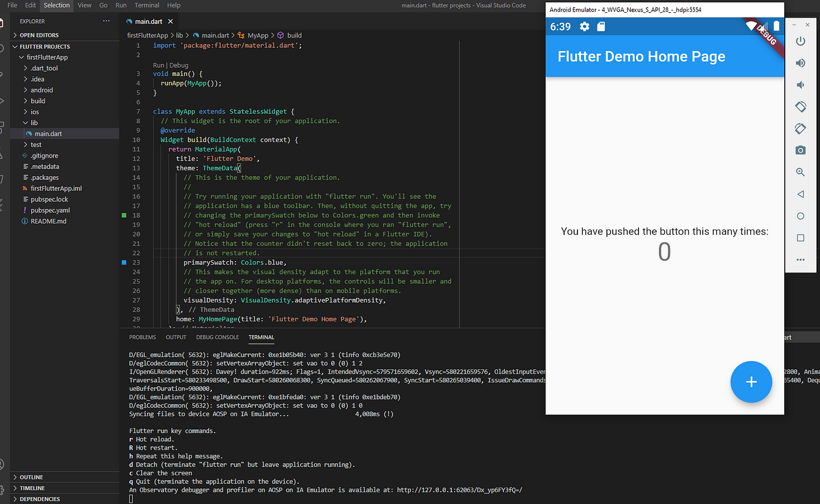The image size is (820, 504).
Task: Expand the TIMELINE section
Action: (x=64, y=488)
